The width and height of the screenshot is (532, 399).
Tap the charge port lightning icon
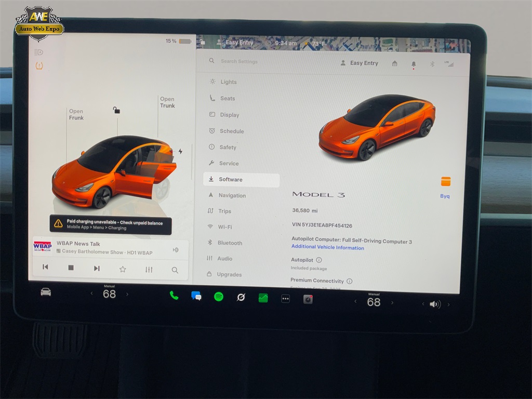[180, 151]
